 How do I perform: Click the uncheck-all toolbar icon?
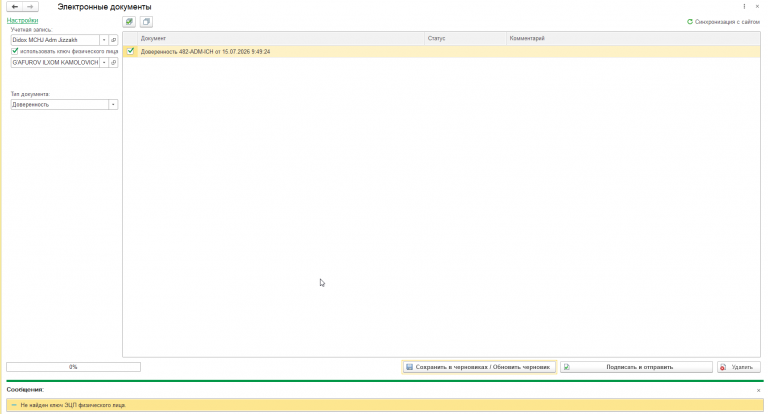coord(146,22)
